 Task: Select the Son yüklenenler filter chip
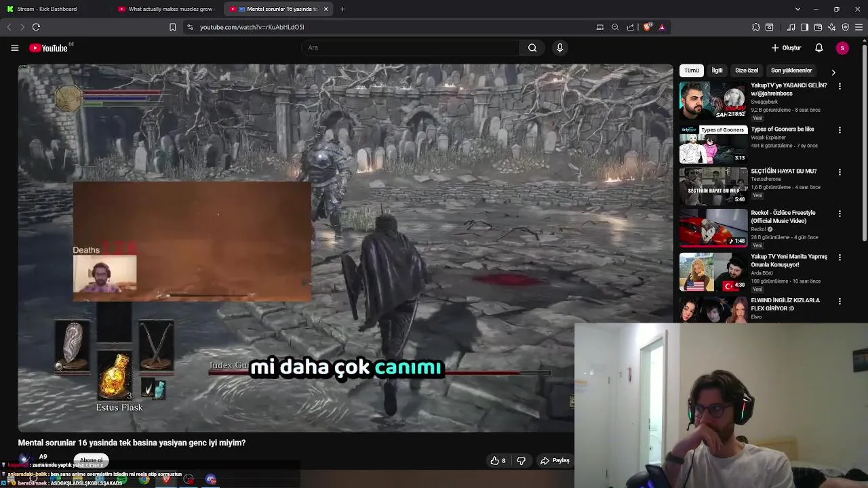point(791,70)
